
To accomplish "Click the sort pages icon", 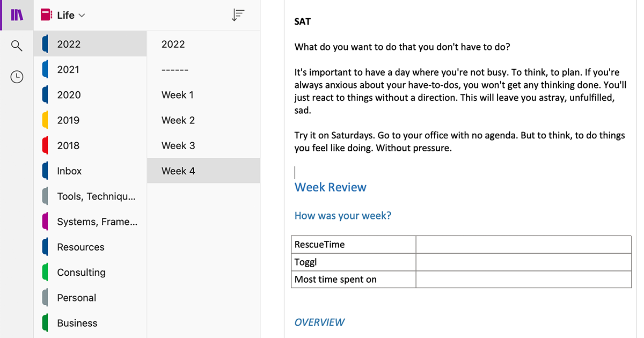I will click(238, 15).
